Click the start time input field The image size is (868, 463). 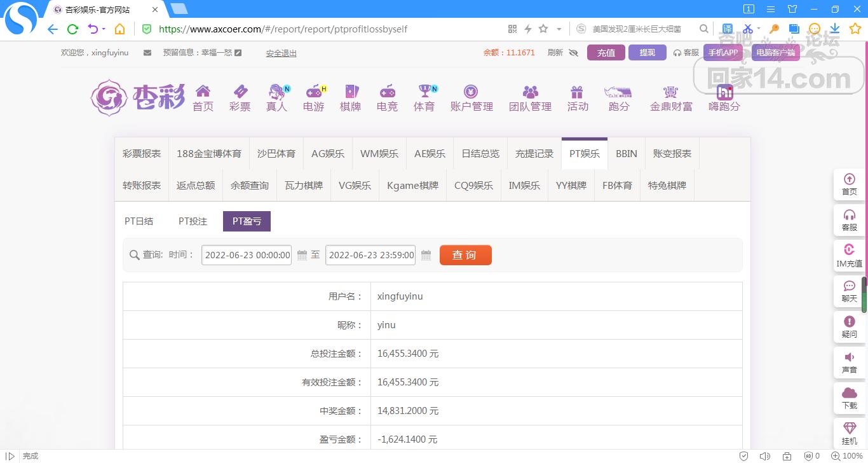247,255
